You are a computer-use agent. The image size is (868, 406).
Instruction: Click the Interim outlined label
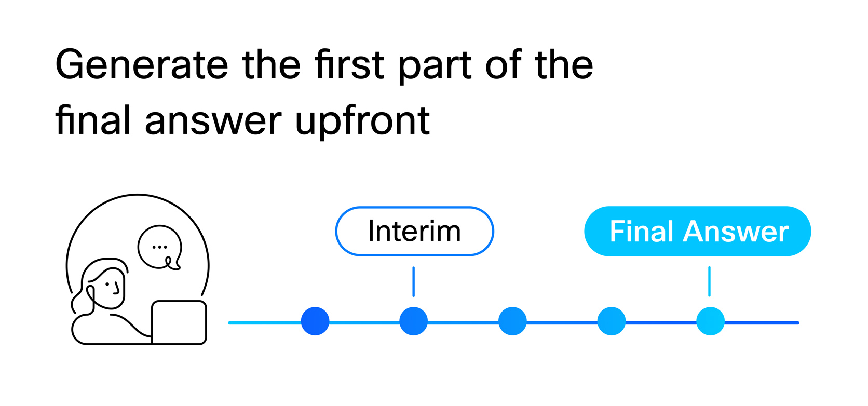(x=414, y=232)
